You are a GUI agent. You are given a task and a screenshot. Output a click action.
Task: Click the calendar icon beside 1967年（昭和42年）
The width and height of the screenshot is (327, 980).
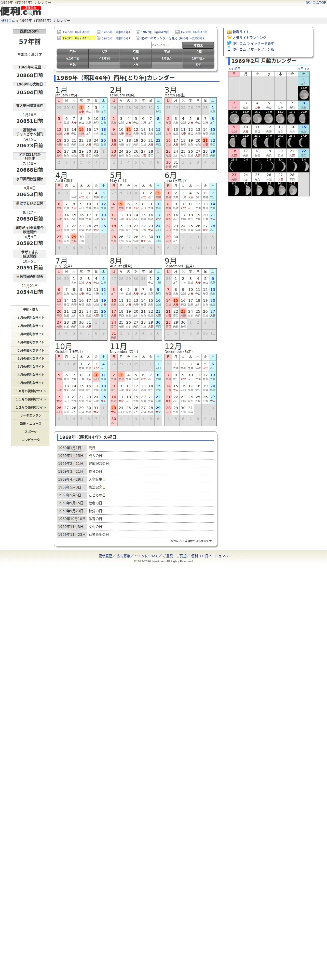pos(138,32)
